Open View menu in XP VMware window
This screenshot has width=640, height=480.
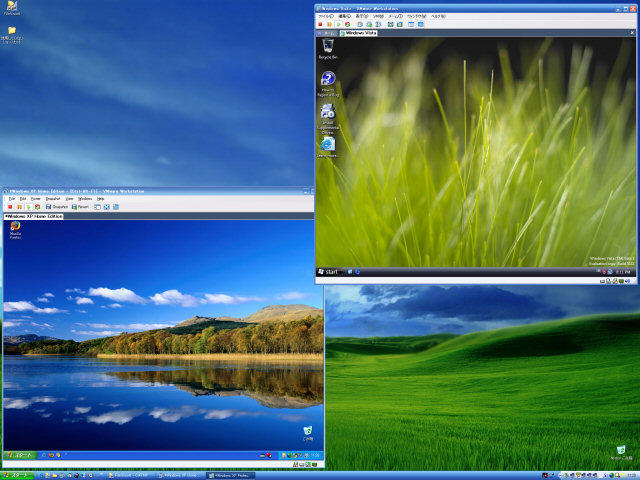click(70, 199)
